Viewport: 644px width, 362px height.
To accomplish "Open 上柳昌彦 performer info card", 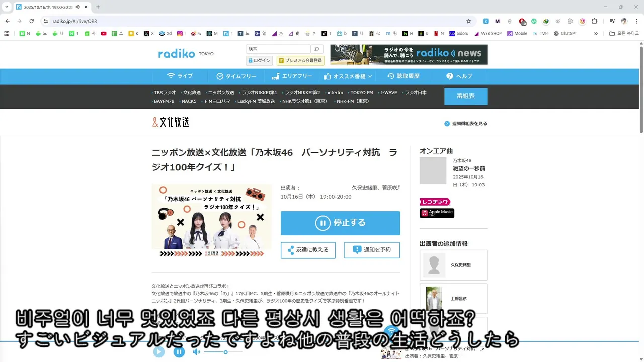I will coord(453,299).
